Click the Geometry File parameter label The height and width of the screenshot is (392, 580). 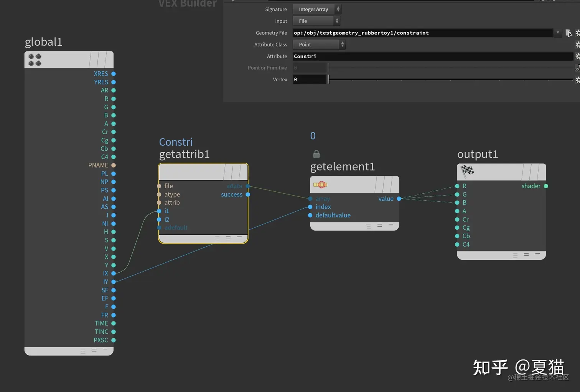(271, 33)
